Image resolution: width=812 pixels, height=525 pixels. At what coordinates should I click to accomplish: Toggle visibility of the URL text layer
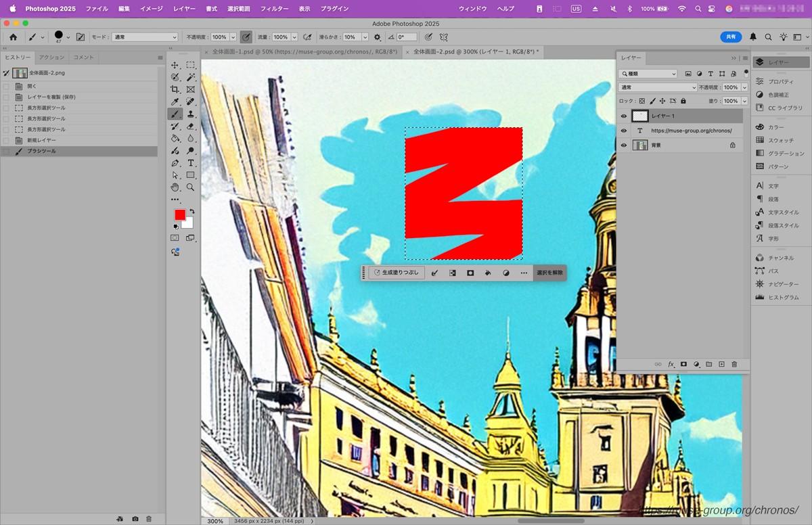(x=624, y=131)
